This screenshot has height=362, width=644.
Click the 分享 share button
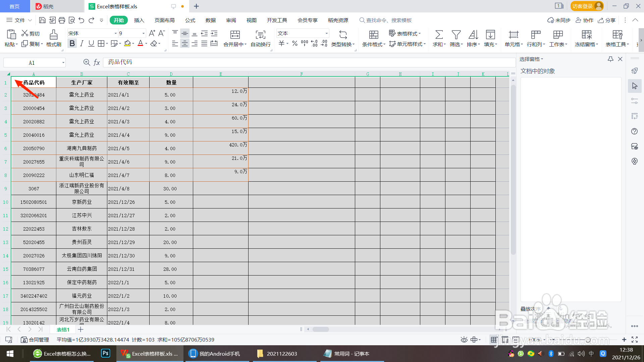click(607, 20)
